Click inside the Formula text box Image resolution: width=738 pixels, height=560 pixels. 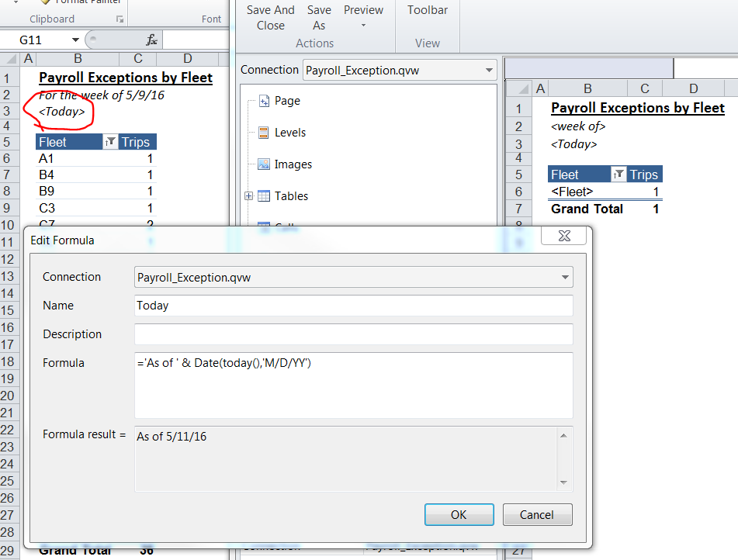click(x=353, y=385)
